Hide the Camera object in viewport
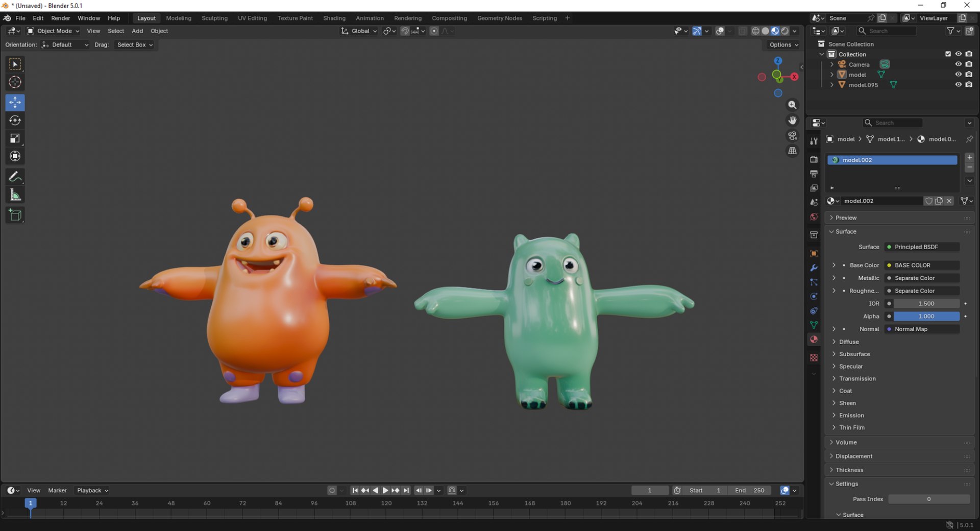The height and width of the screenshot is (531, 980). [958, 64]
